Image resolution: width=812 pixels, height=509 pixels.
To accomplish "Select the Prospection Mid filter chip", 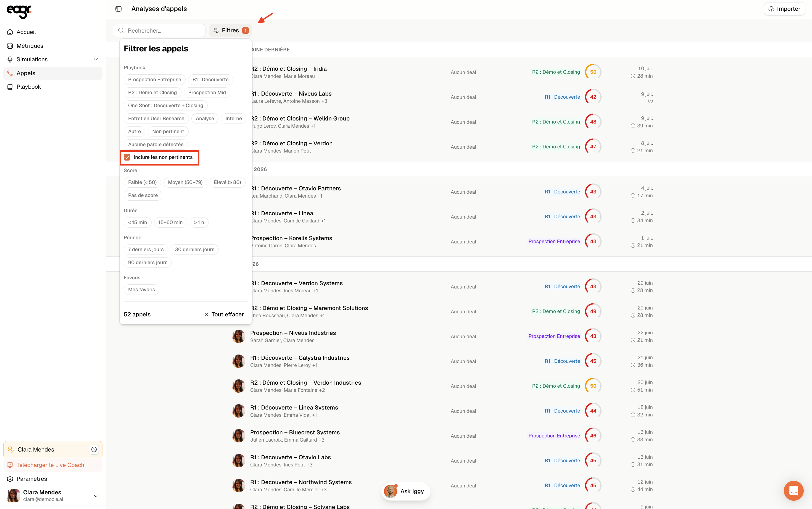I will pos(207,93).
